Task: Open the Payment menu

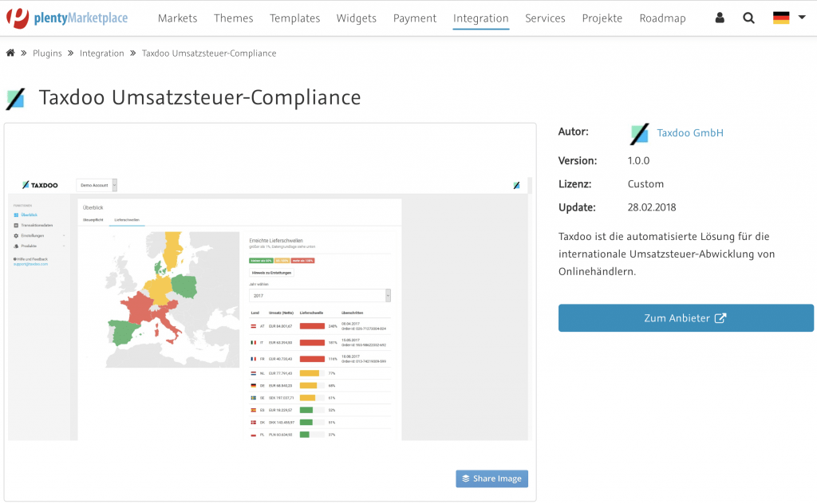Action: tap(415, 18)
